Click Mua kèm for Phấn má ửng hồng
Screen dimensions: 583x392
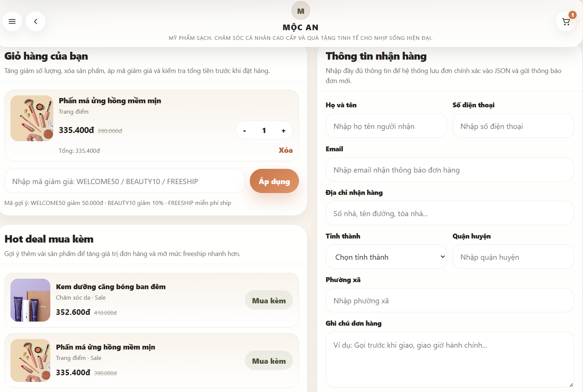click(269, 360)
